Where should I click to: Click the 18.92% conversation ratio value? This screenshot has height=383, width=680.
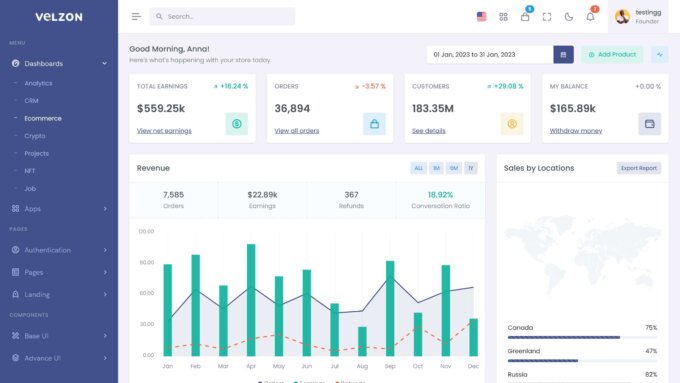pos(440,195)
